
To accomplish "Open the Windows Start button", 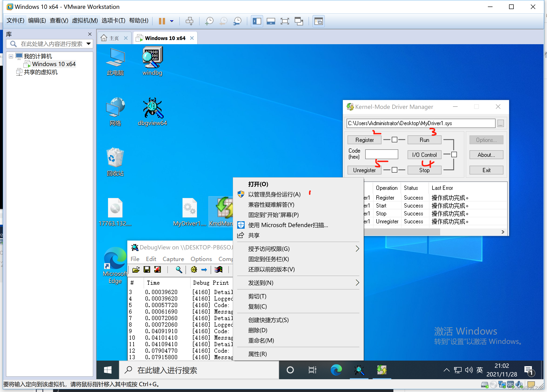I will (108, 370).
